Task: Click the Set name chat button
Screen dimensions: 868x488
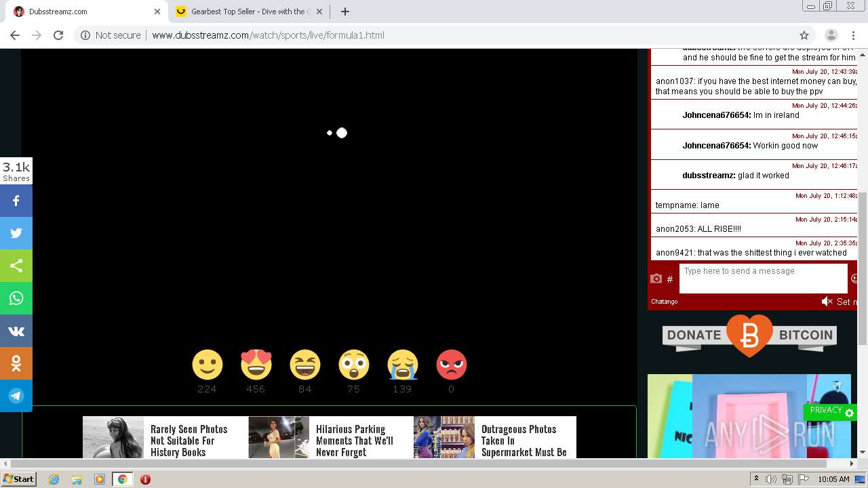Action: pyautogui.click(x=847, y=302)
